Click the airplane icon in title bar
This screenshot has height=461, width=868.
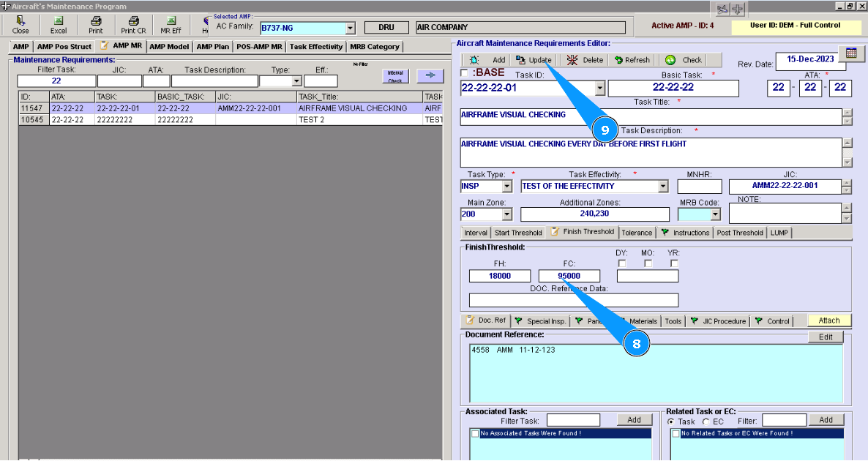click(738, 10)
